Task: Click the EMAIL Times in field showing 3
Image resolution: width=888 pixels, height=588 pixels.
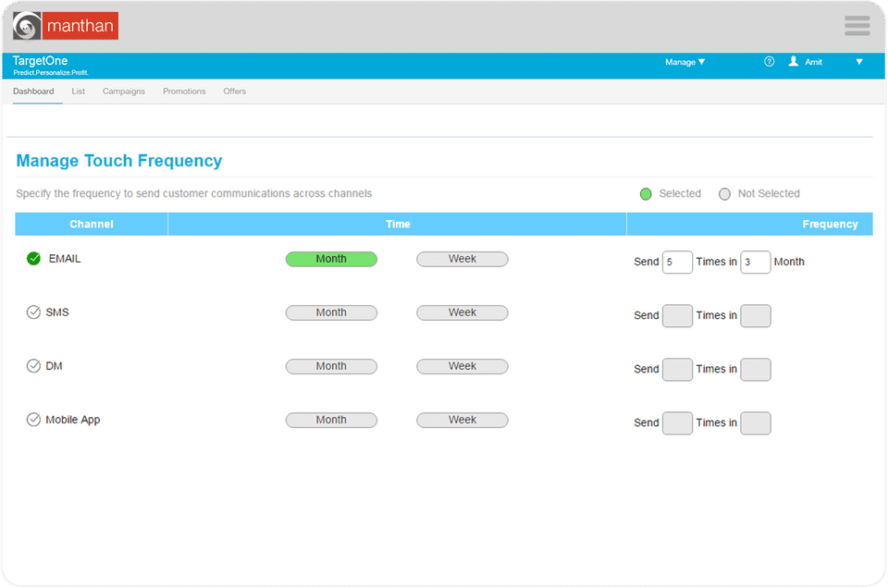Action: pyautogui.click(x=756, y=262)
